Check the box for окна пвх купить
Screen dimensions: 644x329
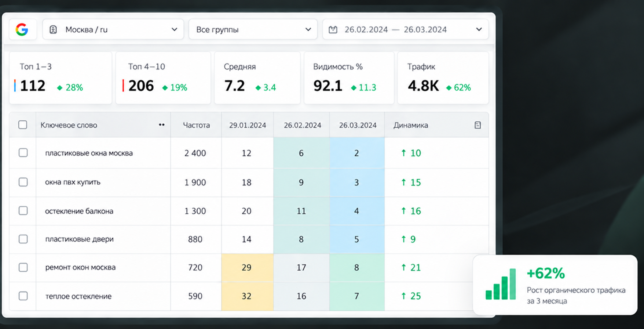point(23,182)
